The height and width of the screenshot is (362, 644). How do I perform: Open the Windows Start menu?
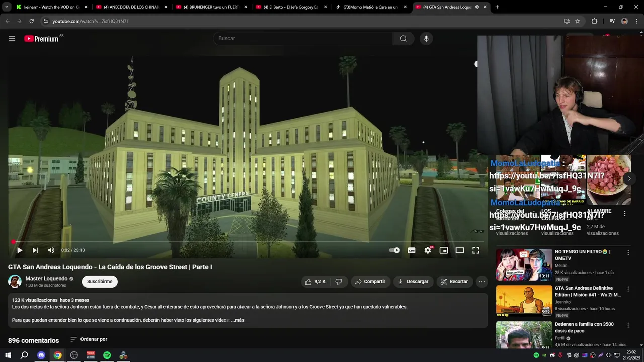[x=8, y=355]
